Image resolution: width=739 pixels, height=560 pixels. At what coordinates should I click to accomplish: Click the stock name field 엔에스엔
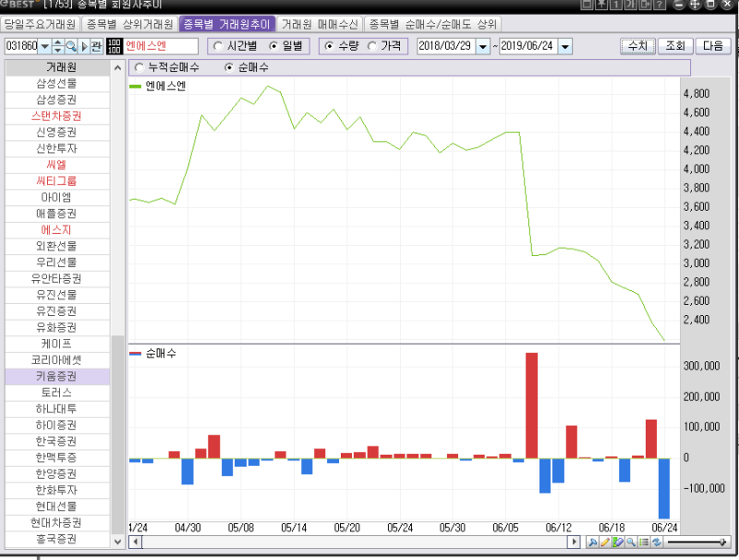(161, 46)
